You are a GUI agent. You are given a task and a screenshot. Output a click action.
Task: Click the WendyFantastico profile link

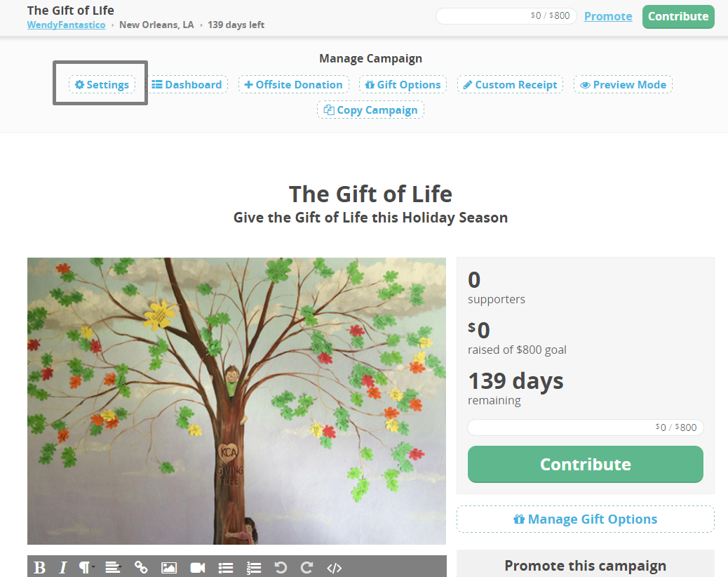click(66, 25)
